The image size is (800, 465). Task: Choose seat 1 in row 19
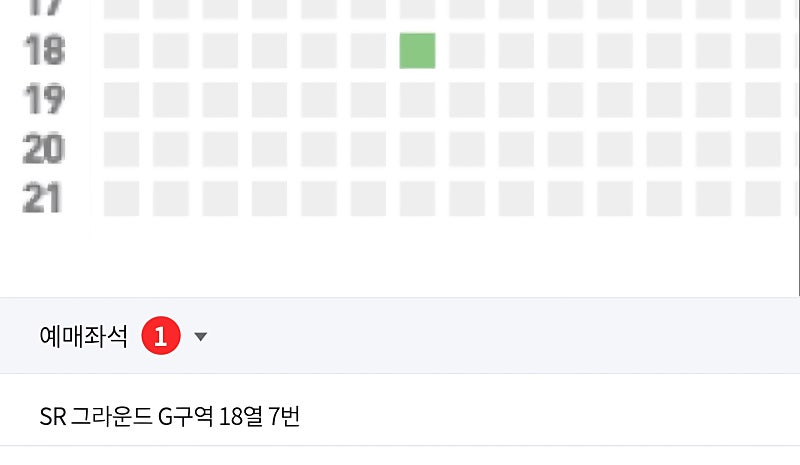coord(121,99)
